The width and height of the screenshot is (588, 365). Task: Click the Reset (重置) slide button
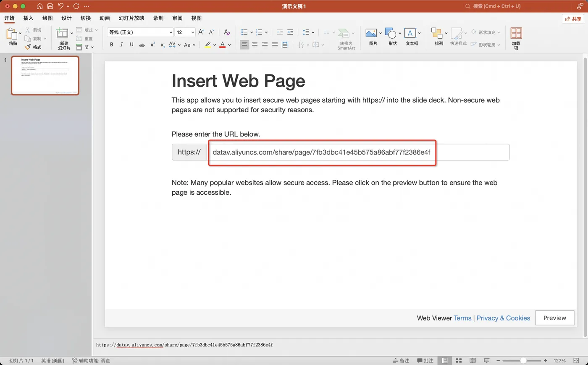click(84, 38)
